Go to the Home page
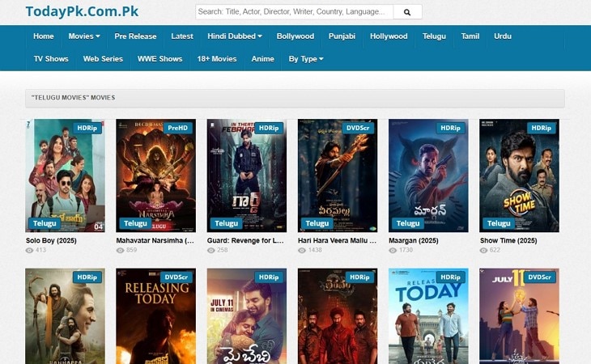Screen dimensions: 591x364 click(x=44, y=36)
